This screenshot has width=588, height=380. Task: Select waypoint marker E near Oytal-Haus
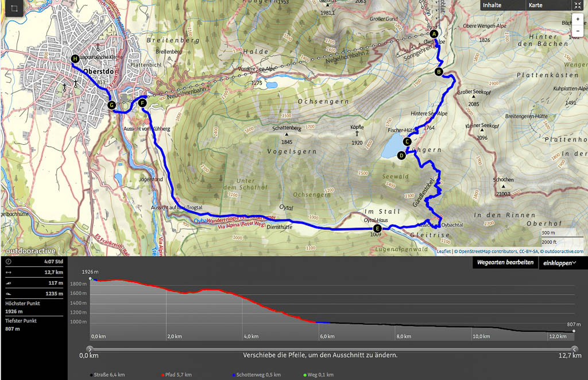coord(377,228)
